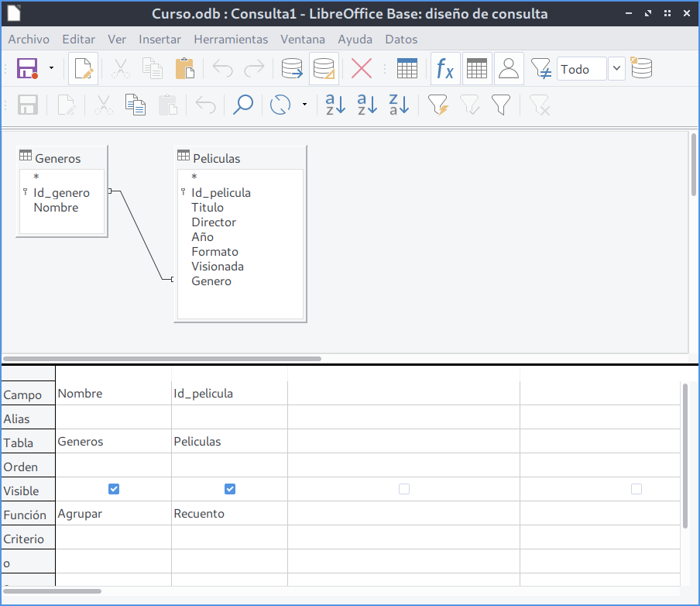Uncheck Visible for the Id_pelicula column

pyautogui.click(x=230, y=489)
